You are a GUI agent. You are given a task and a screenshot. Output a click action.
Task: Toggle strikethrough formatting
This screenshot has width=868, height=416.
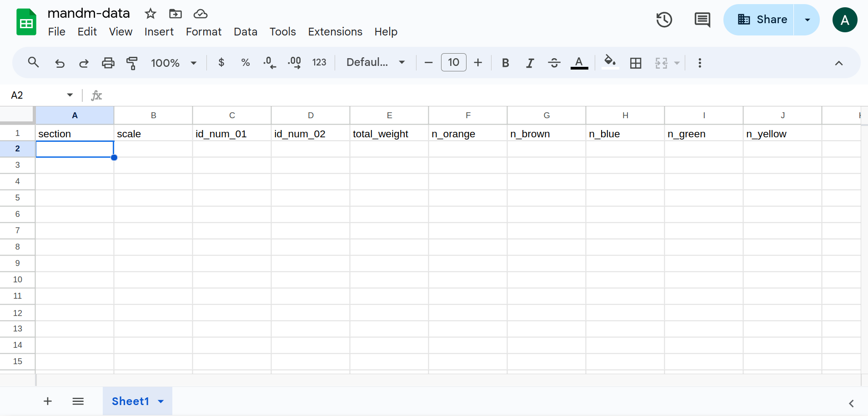coord(554,63)
